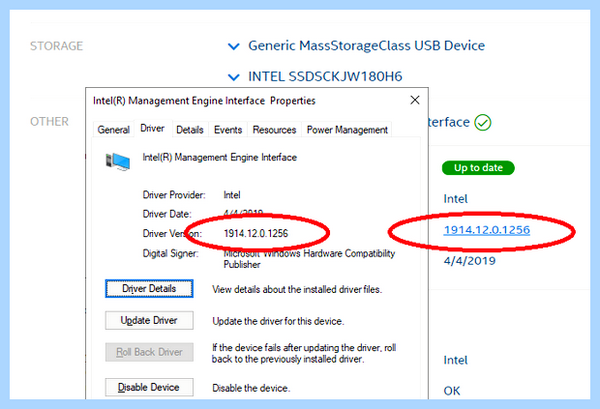The height and width of the screenshot is (409, 600).
Task: Expand Generic MassStorageClass USB Device chevron
Action: [x=233, y=47]
